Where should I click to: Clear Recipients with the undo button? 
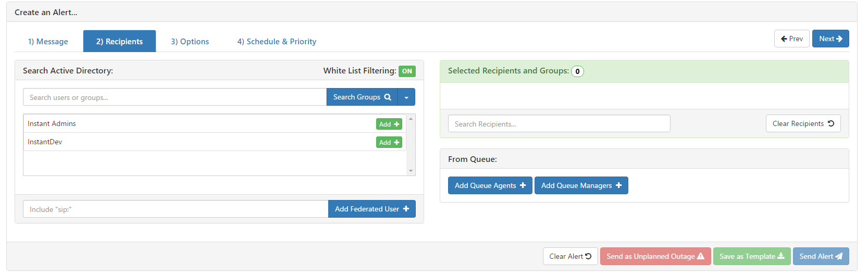pyautogui.click(x=803, y=123)
